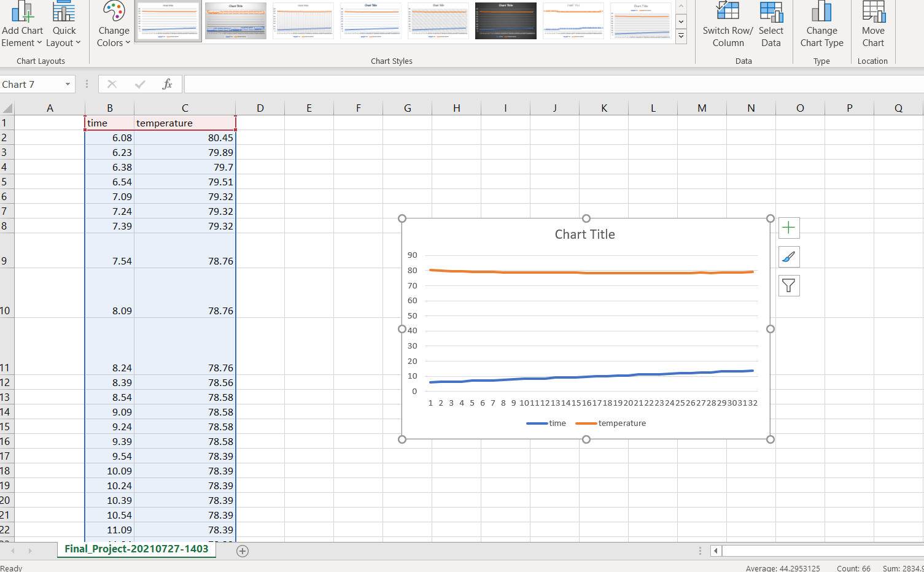Click cell with value 6.08
Viewport: 924px width, 572px height.
[110, 137]
